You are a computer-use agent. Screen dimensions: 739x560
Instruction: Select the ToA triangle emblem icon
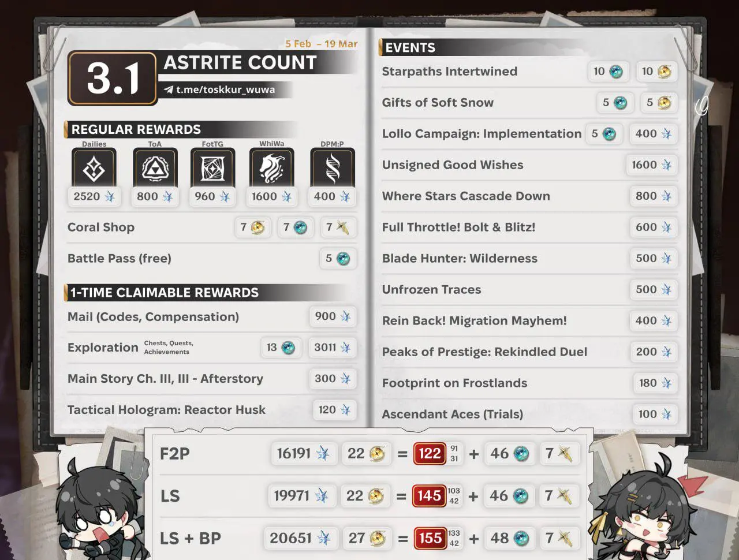[x=154, y=168]
